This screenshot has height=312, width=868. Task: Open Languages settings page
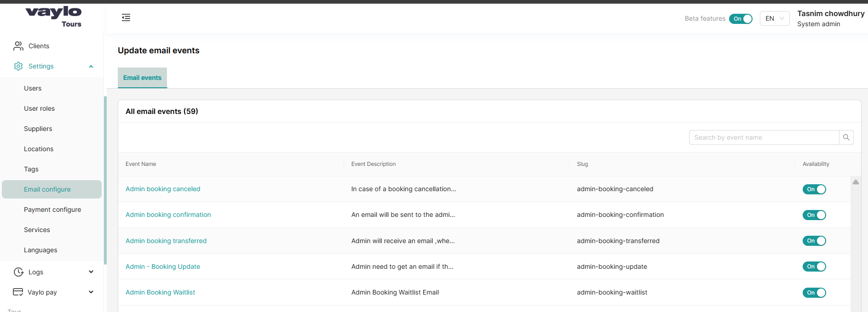point(40,250)
